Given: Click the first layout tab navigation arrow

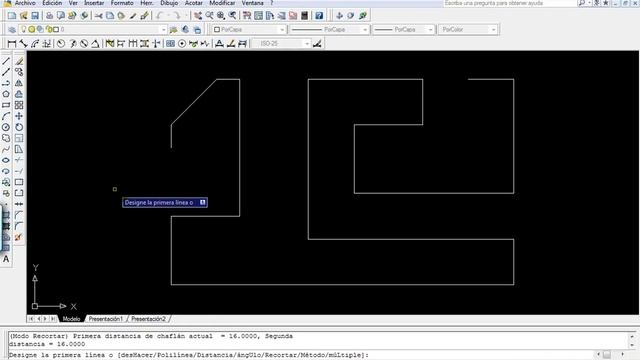Looking at the screenshot, I should (x=31, y=319).
